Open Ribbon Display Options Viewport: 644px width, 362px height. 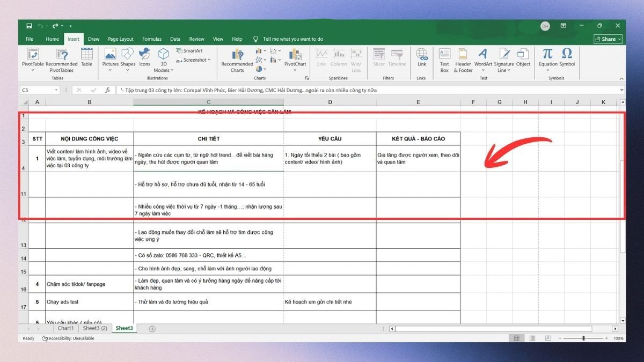pyautogui.click(x=563, y=26)
